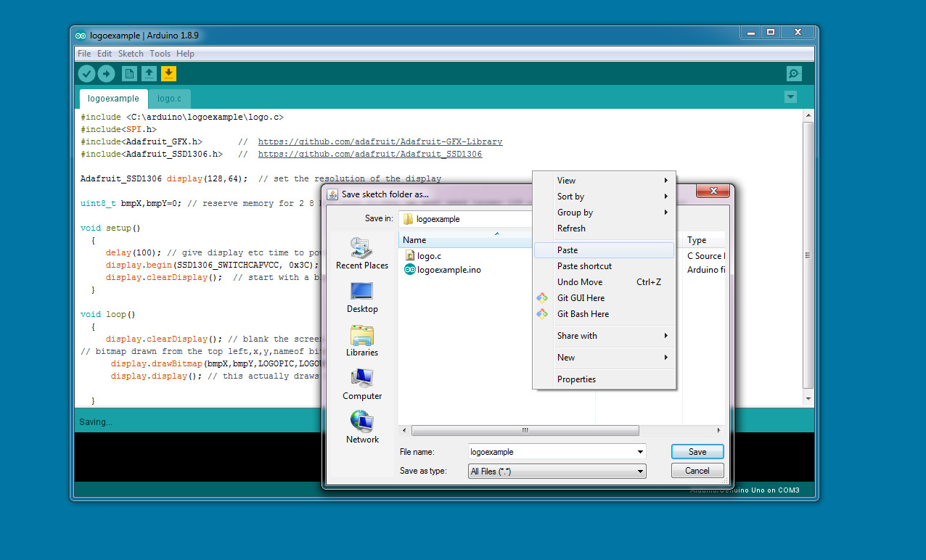Screen dimensions: 926x560
Task: Click the Save button
Action: tap(697, 452)
